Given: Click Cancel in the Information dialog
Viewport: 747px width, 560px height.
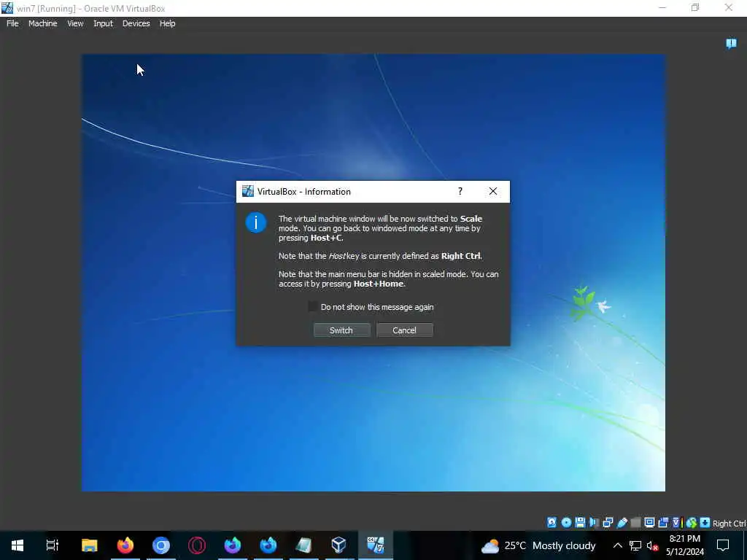Looking at the screenshot, I should tap(404, 330).
